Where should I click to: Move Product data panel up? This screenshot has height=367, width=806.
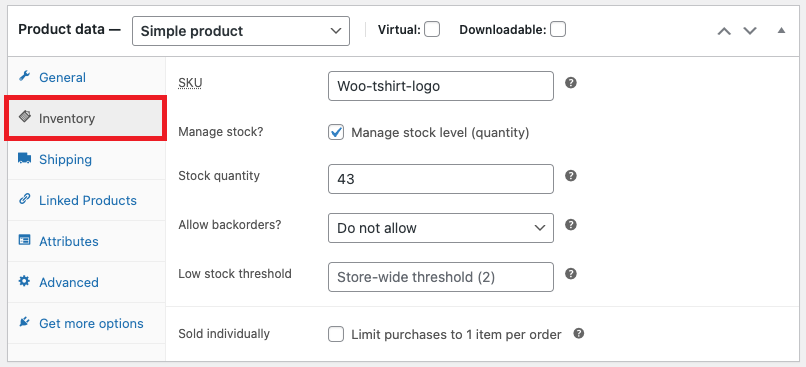click(724, 31)
